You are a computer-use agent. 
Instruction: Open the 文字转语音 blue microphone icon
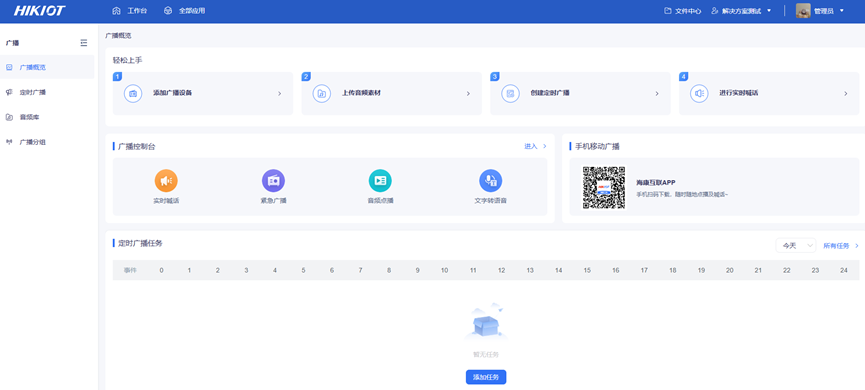pos(490,180)
